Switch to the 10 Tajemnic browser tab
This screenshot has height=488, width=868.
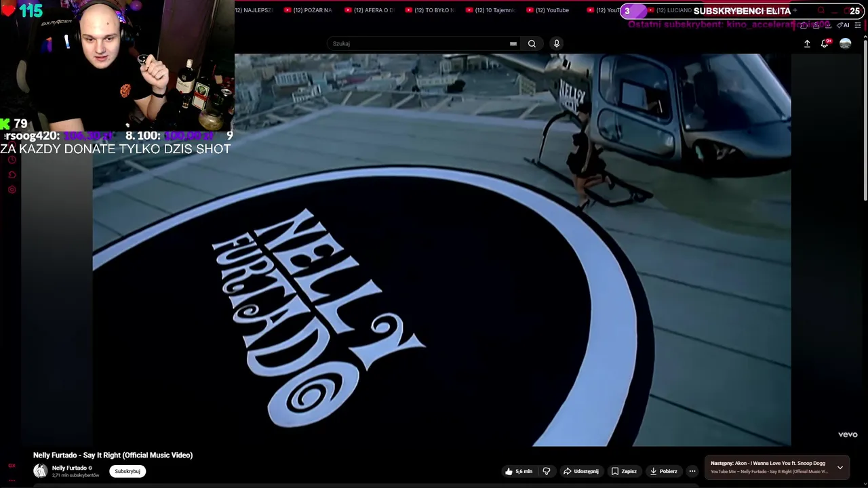[x=490, y=10]
